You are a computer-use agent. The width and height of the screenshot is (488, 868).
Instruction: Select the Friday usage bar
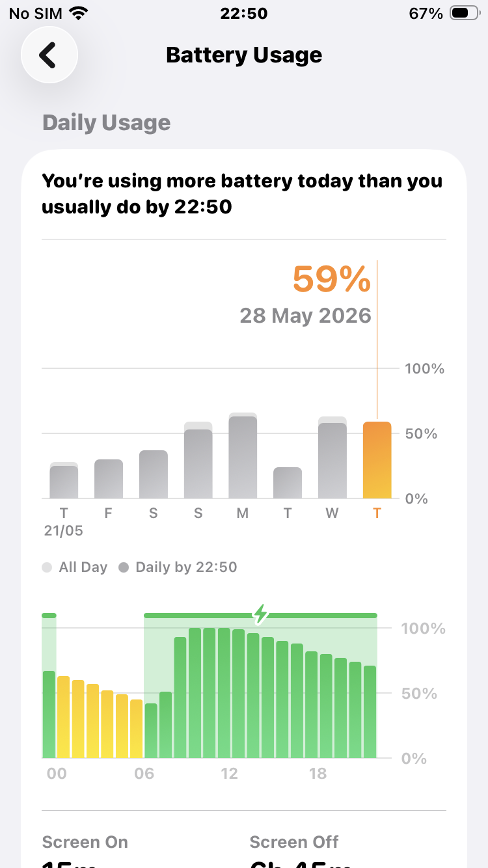click(109, 479)
